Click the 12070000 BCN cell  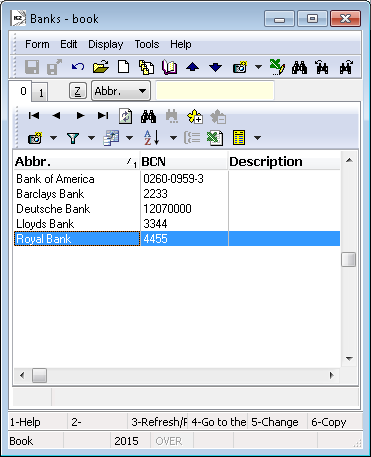[184, 209]
